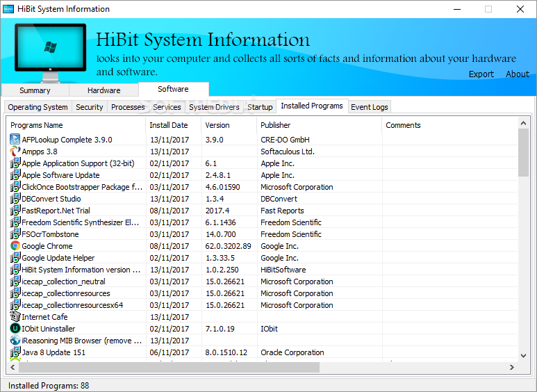537x392 pixels.
Task: Click the ClickOnce Bootstrapper Package icon
Action: coord(15,187)
